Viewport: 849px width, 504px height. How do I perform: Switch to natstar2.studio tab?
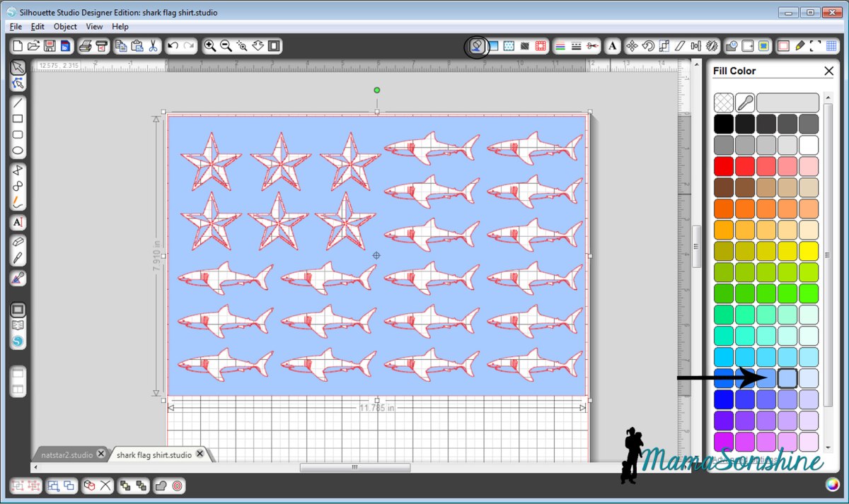click(x=66, y=455)
